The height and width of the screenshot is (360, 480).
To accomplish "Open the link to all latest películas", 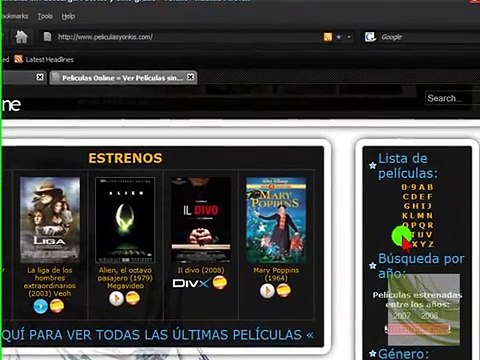I will tap(158, 335).
